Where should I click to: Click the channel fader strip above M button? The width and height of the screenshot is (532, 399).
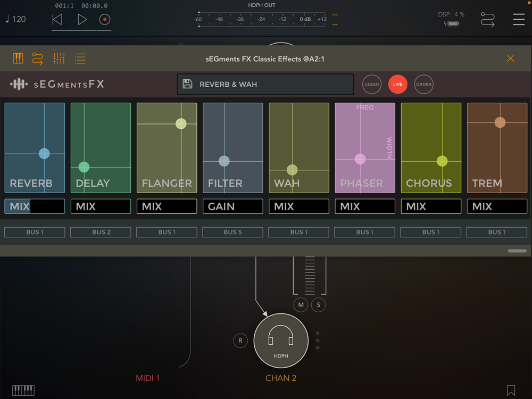click(x=310, y=276)
